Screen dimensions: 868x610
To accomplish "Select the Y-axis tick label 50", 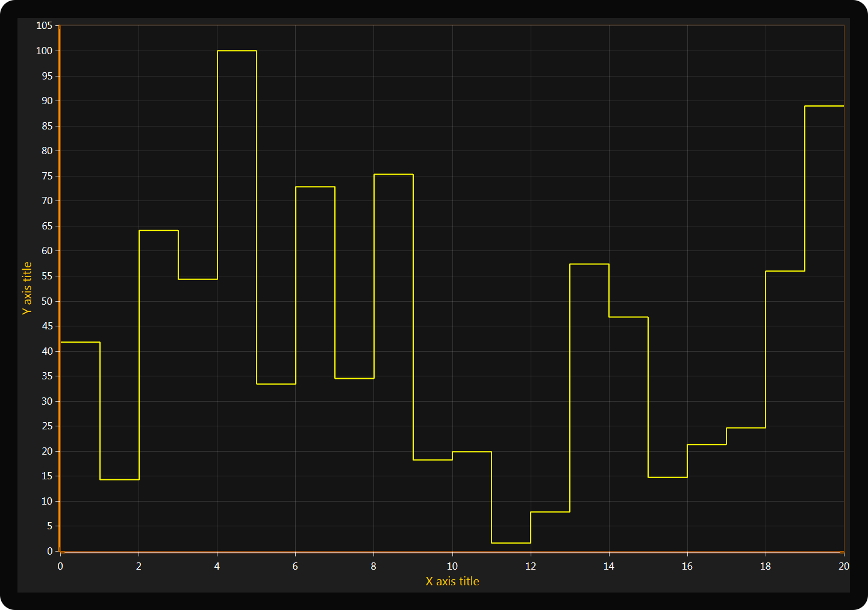I will (x=47, y=301).
